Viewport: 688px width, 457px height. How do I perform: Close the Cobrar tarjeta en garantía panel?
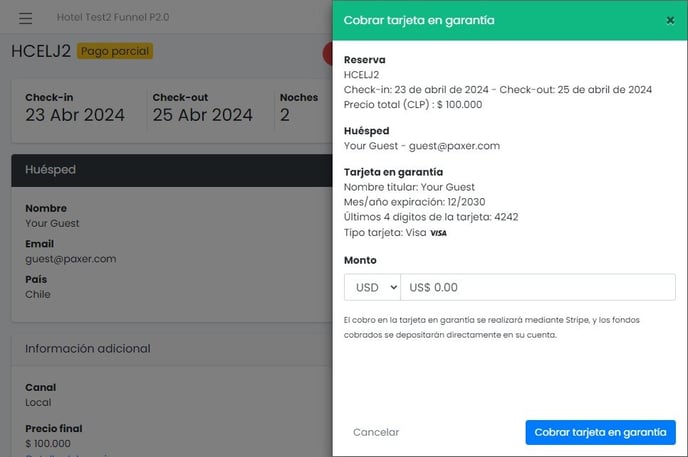click(670, 20)
